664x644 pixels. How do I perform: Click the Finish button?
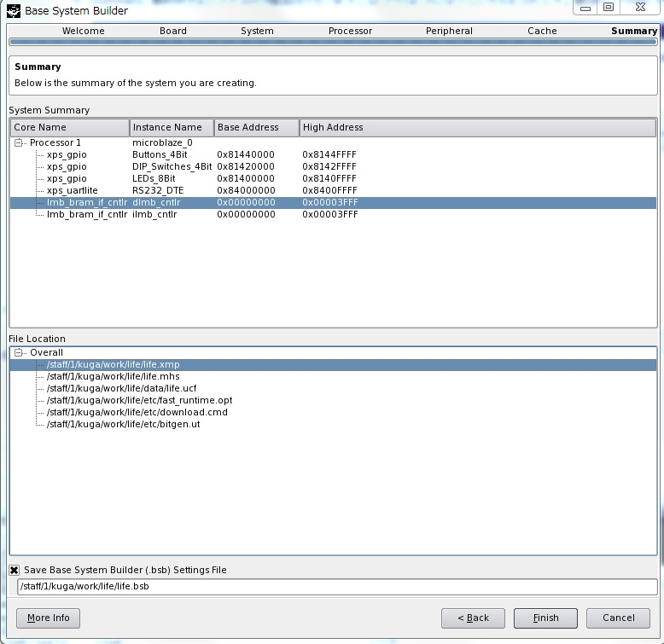point(545,618)
